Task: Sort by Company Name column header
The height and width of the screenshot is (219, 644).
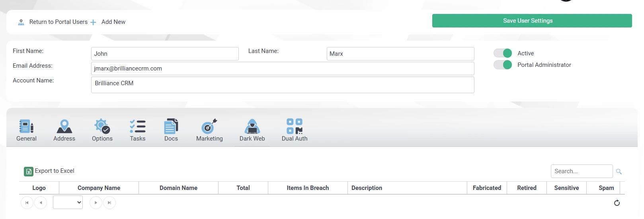Action: click(99, 188)
